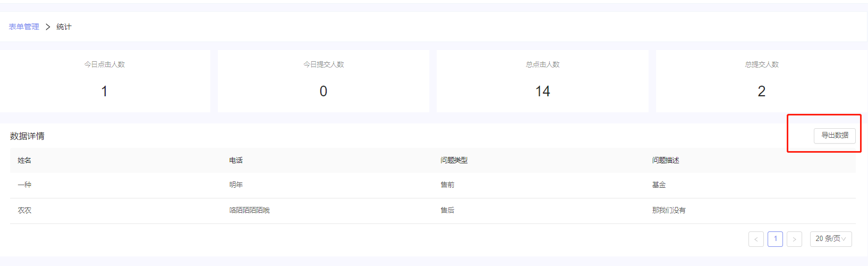
Task: Click the 姓名 column header
Action: coord(24,160)
